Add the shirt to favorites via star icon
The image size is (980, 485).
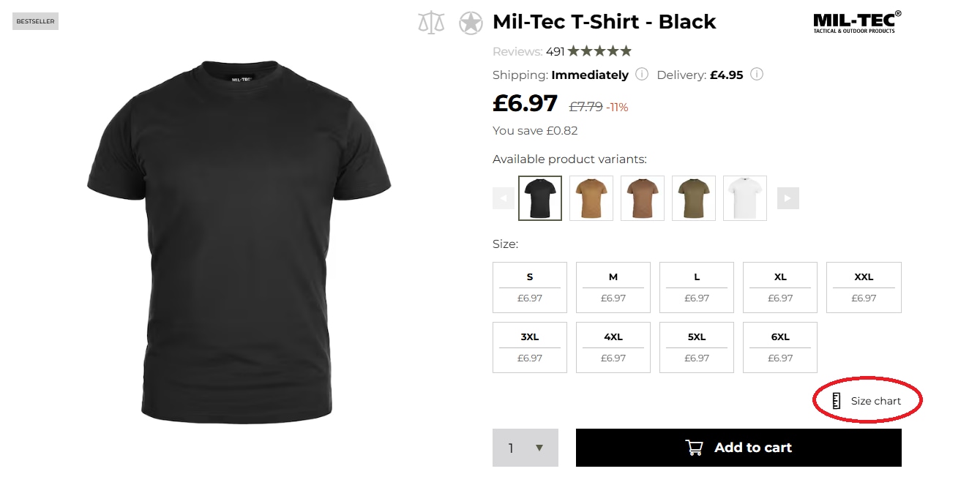(472, 23)
